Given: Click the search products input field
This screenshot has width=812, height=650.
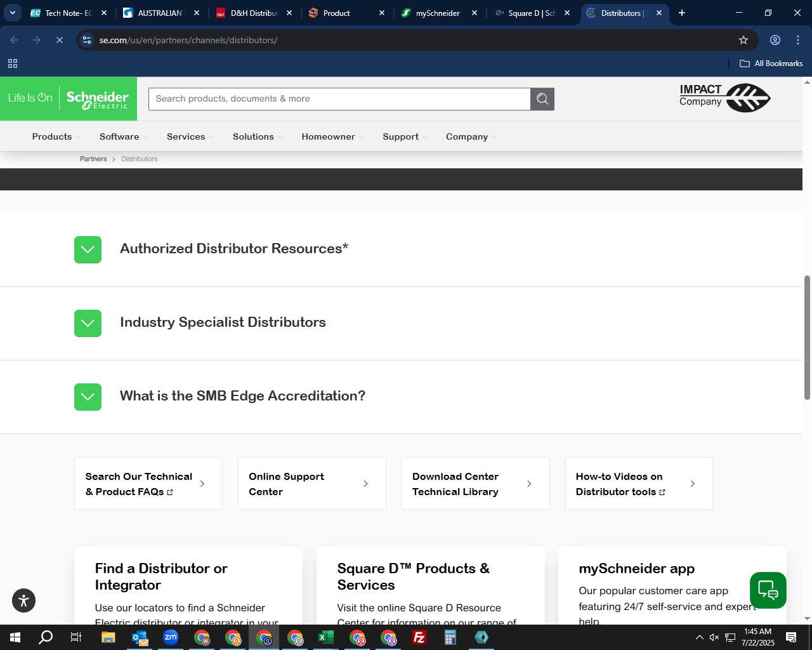Looking at the screenshot, I should [339, 98].
